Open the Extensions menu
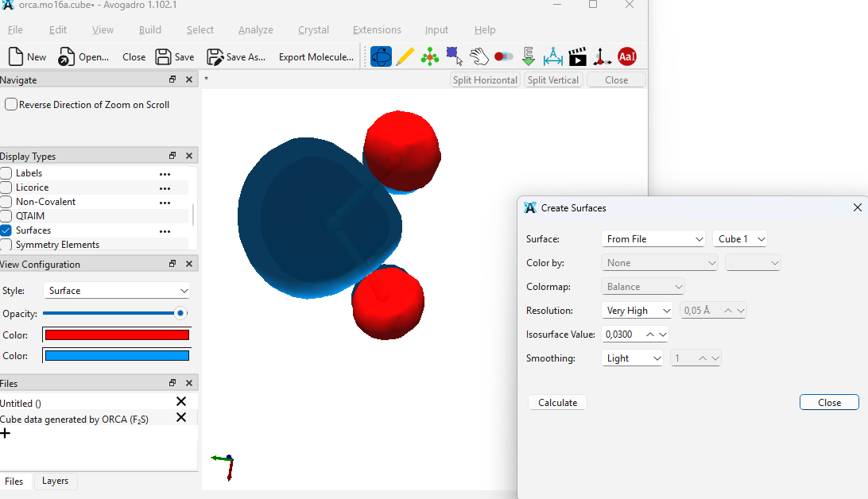Screen dimensions: 868x499 click(x=377, y=30)
